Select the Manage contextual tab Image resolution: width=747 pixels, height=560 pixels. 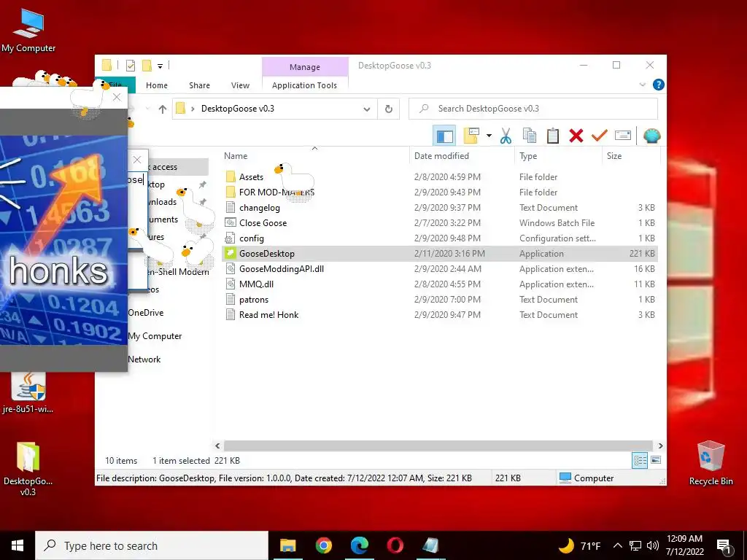point(305,67)
